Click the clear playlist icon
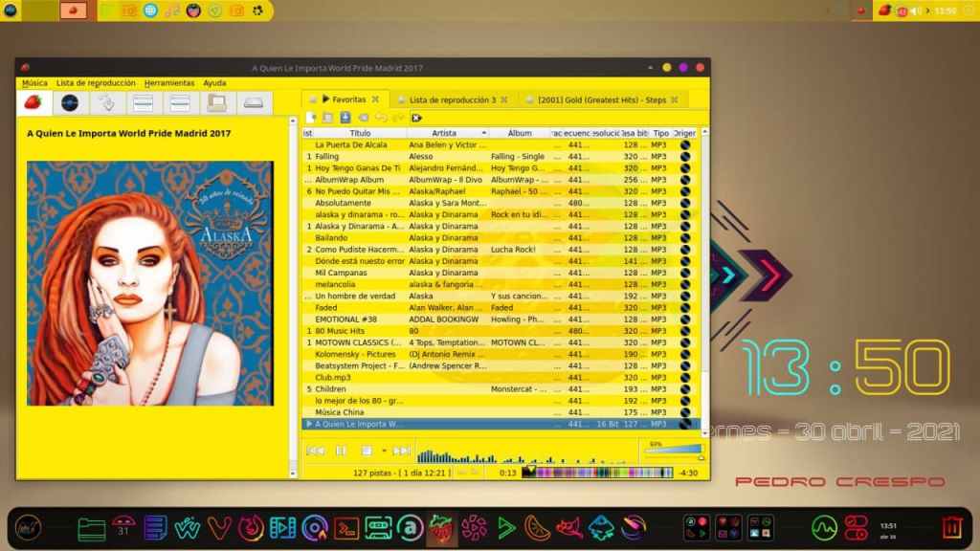 coord(416,117)
